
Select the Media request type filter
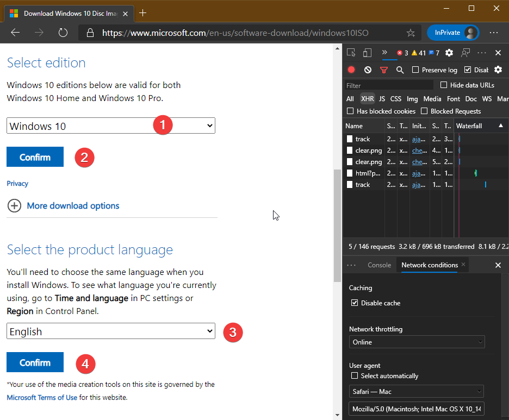tap(432, 98)
